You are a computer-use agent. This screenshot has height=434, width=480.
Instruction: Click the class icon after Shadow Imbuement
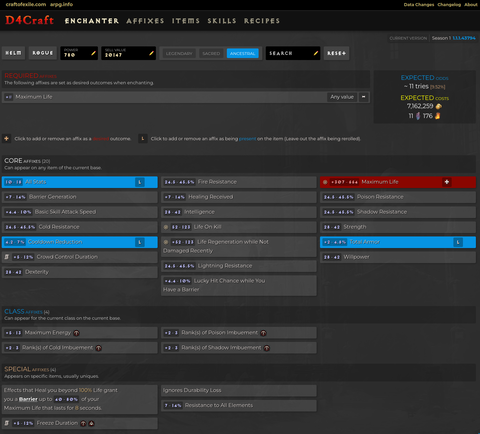(267, 348)
